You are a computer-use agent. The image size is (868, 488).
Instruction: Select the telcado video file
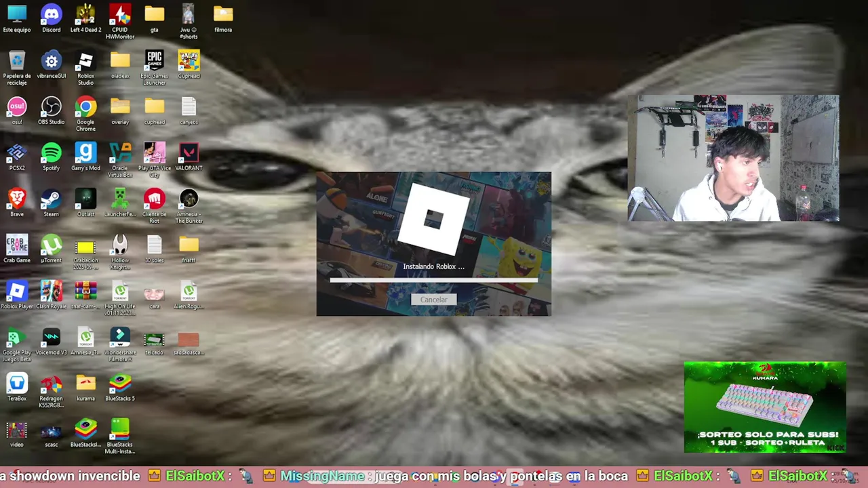154,342
